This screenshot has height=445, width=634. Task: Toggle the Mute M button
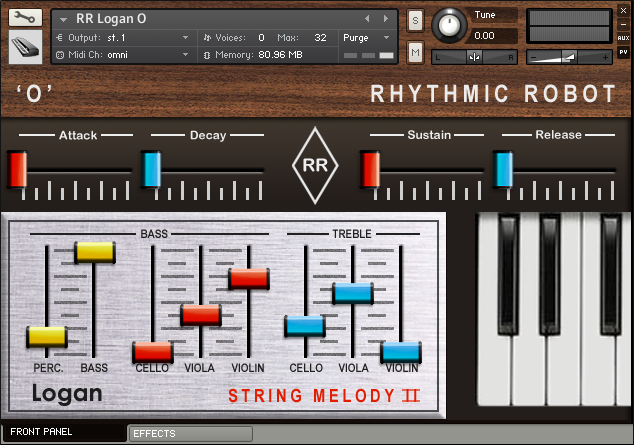[x=415, y=52]
